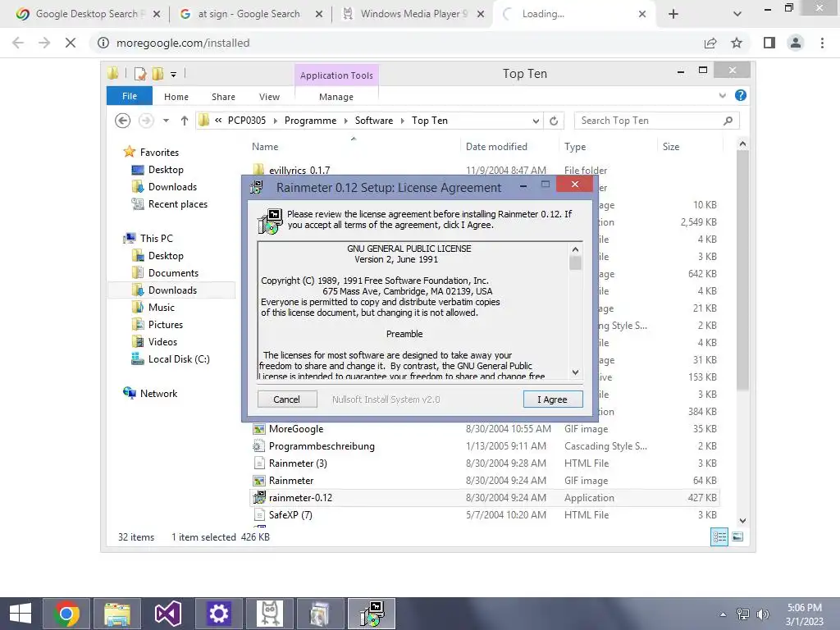Open the Chrome side panel icon
This screenshot has height=630, width=840.
click(x=769, y=43)
